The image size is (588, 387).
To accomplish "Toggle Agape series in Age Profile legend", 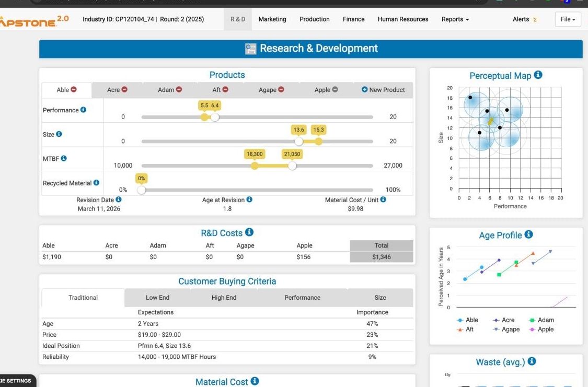I will pos(506,330).
